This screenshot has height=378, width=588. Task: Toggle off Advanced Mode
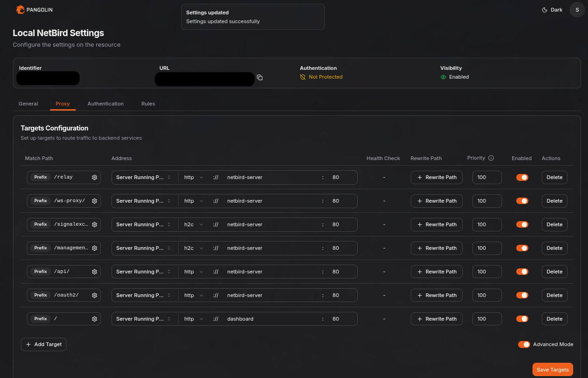pos(524,344)
